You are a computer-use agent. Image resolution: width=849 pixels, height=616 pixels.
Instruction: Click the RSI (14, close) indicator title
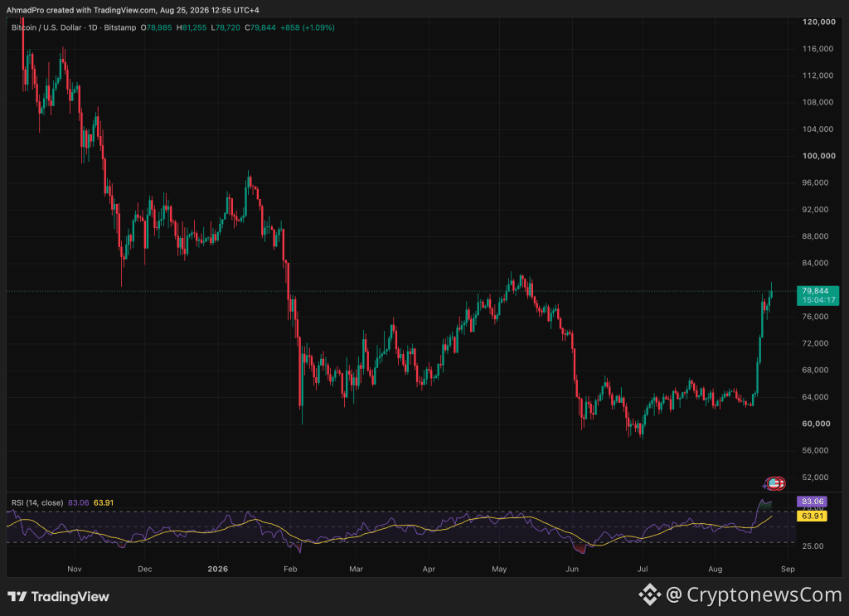point(37,503)
